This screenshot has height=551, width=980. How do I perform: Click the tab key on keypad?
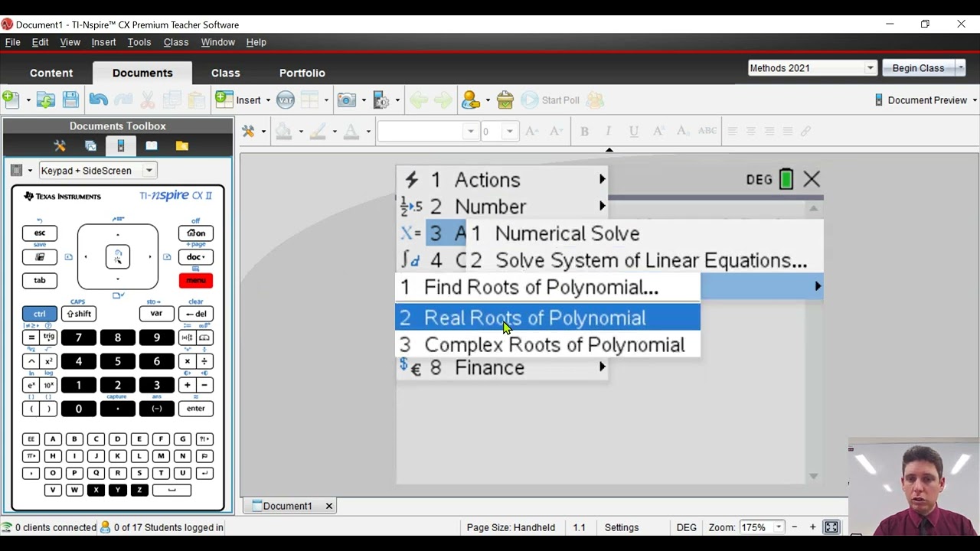coord(40,280)
